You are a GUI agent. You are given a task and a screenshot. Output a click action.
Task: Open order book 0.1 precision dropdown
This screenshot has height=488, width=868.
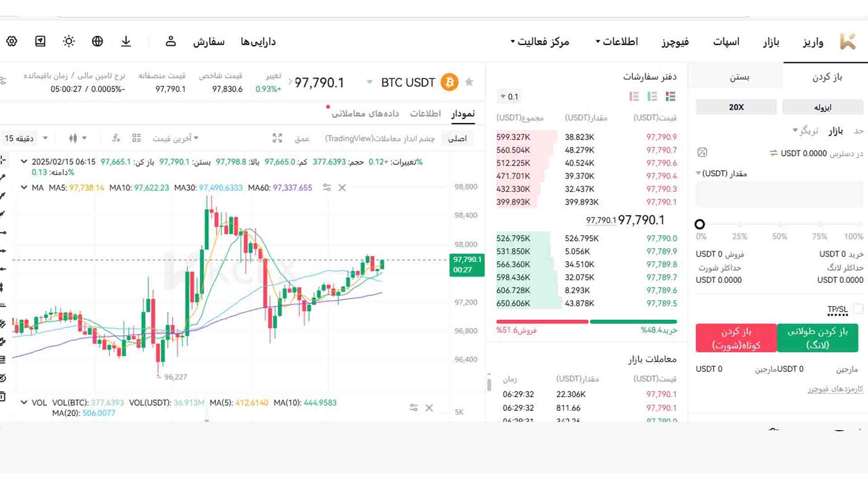click(x=509, y=97)
